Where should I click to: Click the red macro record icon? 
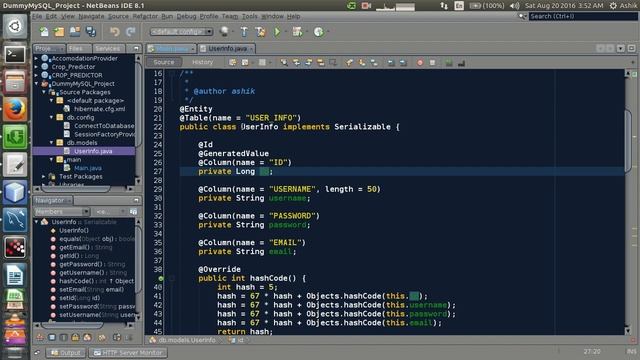(420, 62)
